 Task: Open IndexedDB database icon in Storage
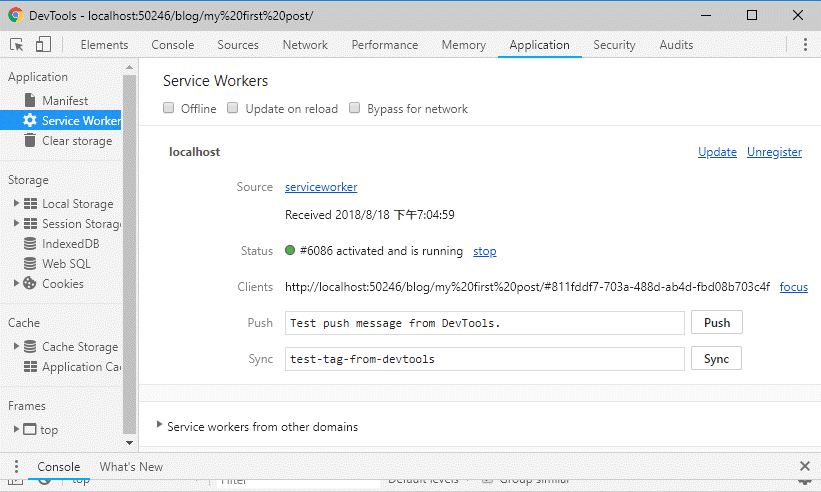click(30, 244)
